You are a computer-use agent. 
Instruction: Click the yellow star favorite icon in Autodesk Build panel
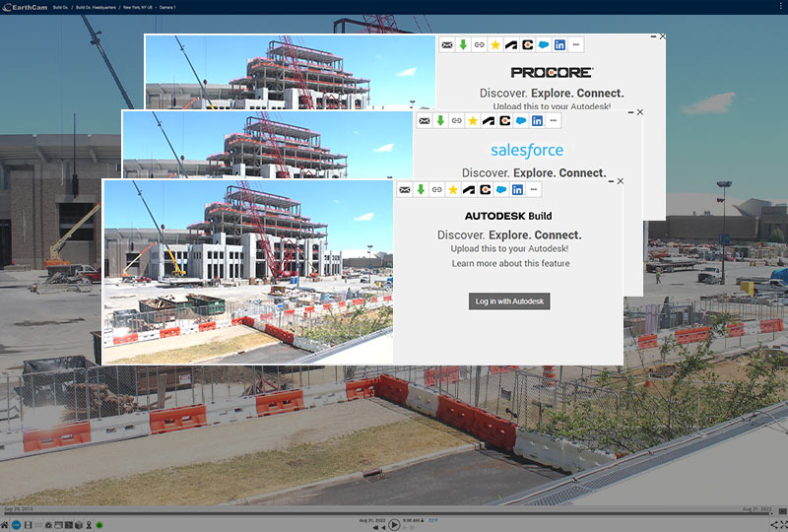[x=453, y=189]
